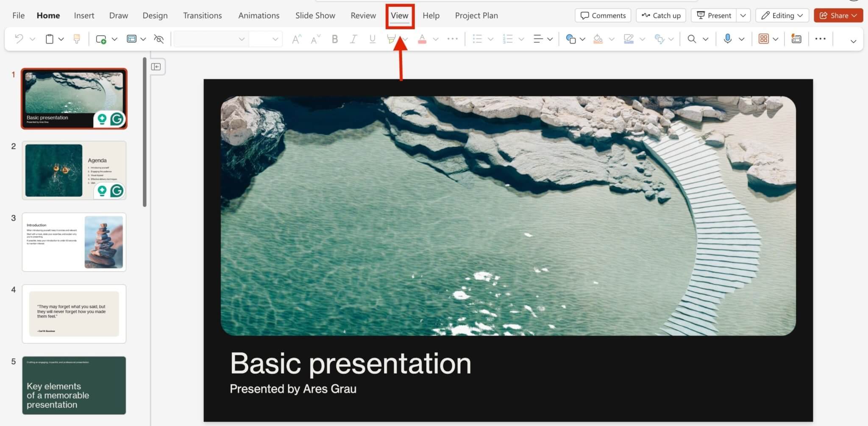Open the Project Plan tab
Viewport: 868px width, 426px height.
(476, 15)
